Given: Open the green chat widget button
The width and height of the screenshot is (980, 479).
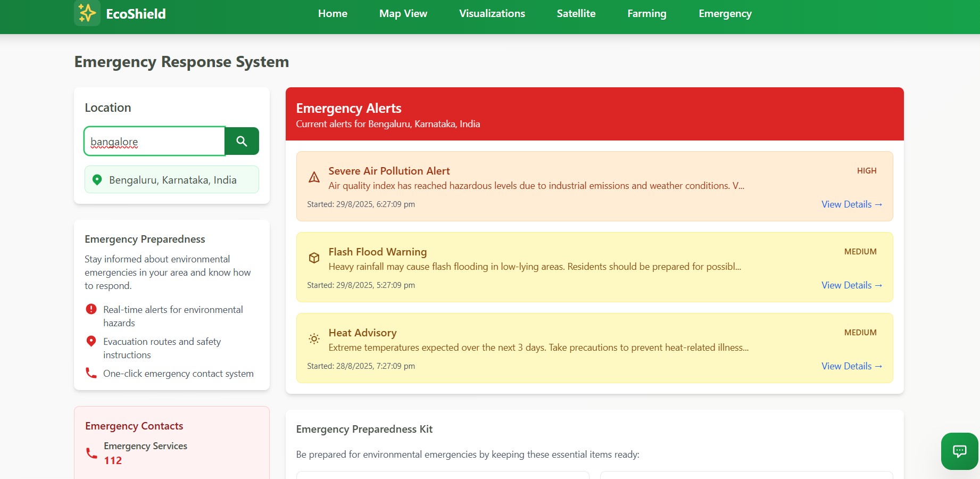Looking at the screenshot, I should (x=959, y=451).
